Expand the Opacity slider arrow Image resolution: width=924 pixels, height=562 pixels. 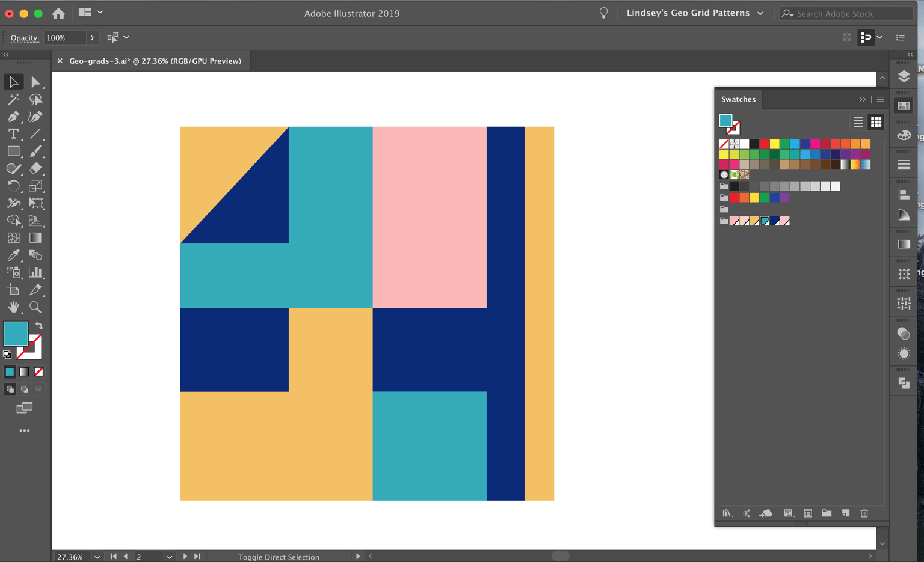92,38
